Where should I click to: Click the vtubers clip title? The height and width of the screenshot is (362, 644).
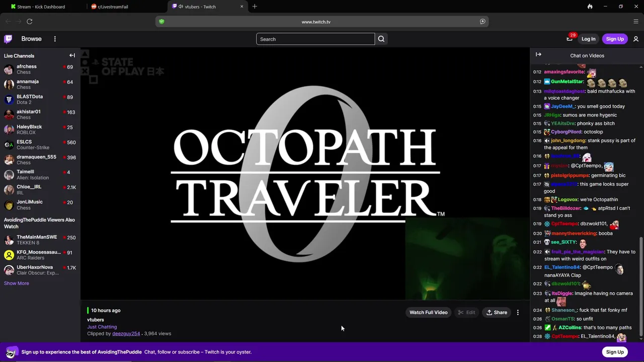coord(96,320)
